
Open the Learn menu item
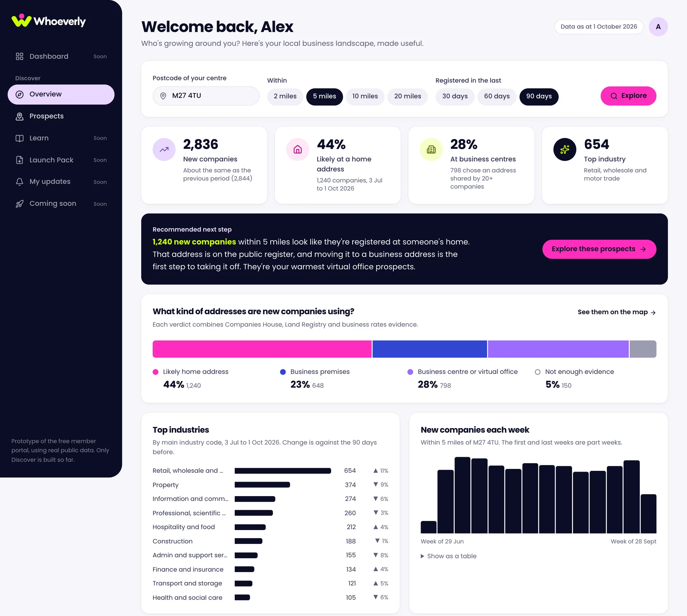pyautogui.click(x=61, y=138)
